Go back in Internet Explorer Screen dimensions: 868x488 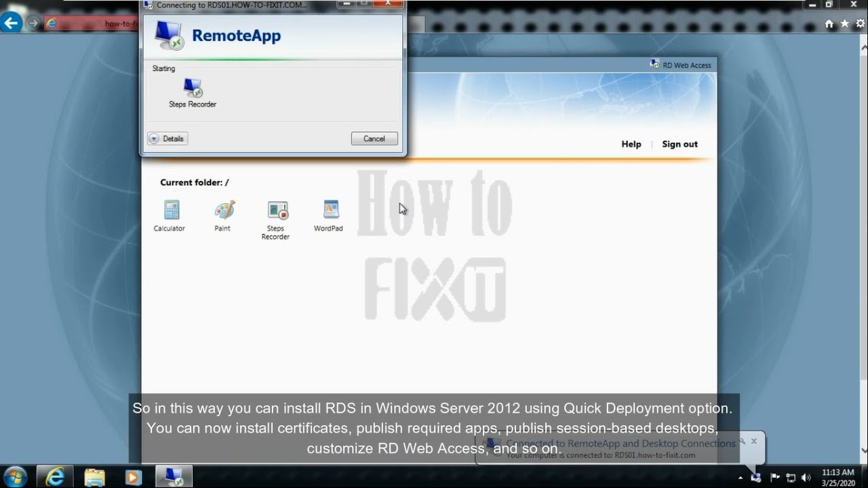point(11,23)
